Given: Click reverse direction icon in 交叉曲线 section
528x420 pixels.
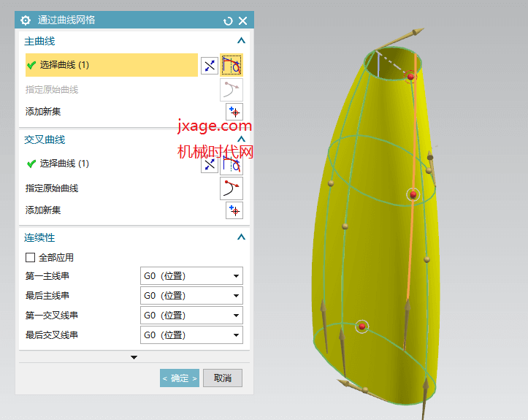Looking at the screenshot, I should pyautogui.click(x=209, y=164).
